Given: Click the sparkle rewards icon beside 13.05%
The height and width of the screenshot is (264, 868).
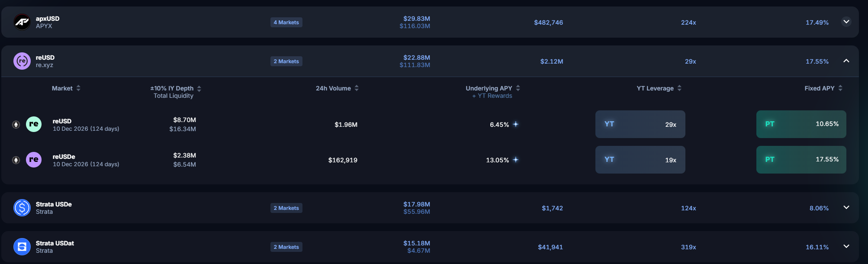Looking at the screenshot, I should [x=516, y=160].
